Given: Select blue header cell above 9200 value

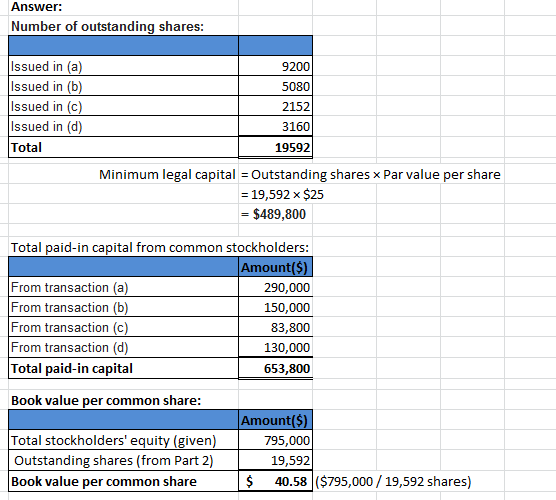Looking at the screenshot, I should point(276,45).
